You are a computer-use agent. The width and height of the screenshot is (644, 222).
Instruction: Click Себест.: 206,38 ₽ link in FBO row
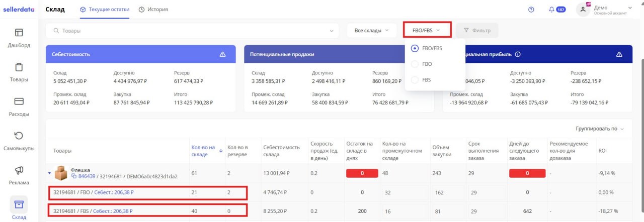(114, 192)
